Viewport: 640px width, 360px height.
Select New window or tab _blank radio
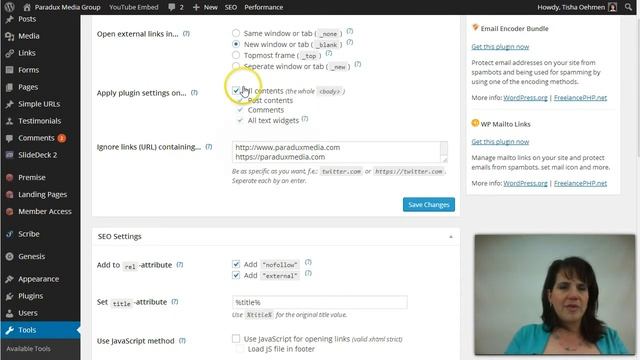point(236,44)
